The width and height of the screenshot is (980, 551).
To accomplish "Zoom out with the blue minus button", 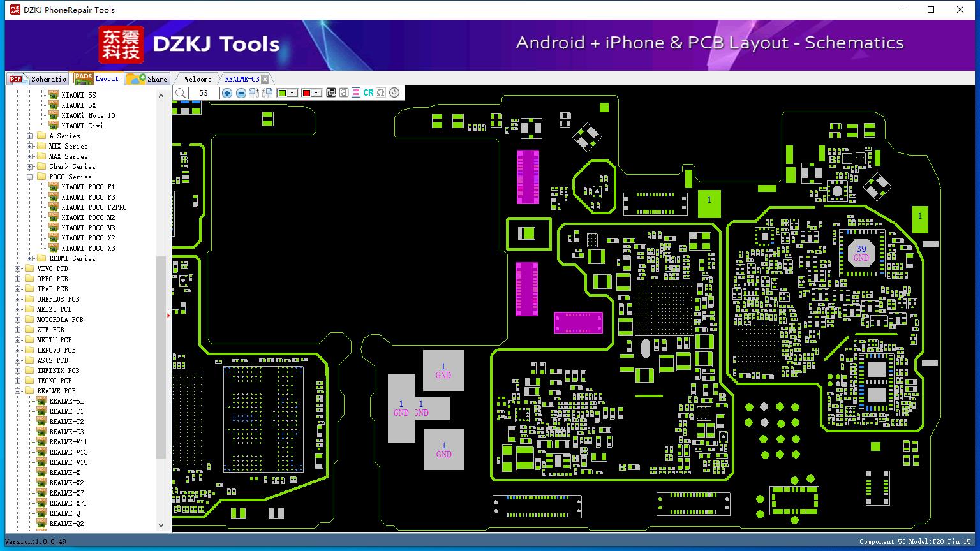I will [241, 93].
